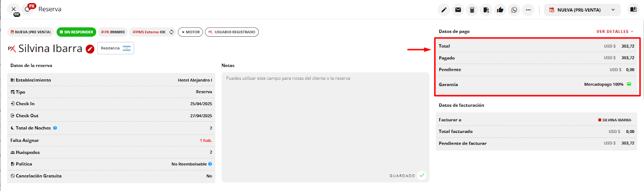644x191 pixels.
Task: Click red edit icon beside Silvina Ibarra
Action: coord(90,49)
